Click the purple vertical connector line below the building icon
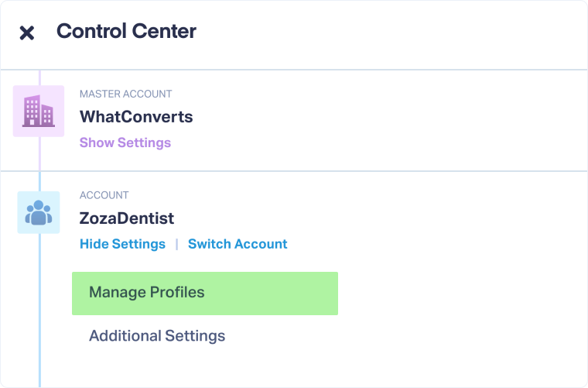 click(39, 155)
